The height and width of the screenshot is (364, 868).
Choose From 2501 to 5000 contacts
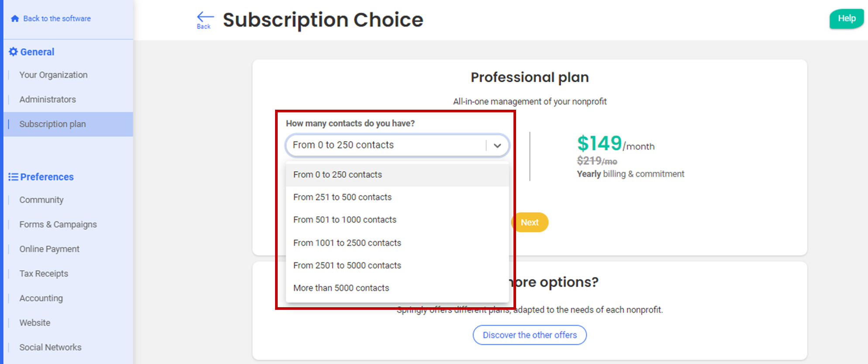(347, 266)
